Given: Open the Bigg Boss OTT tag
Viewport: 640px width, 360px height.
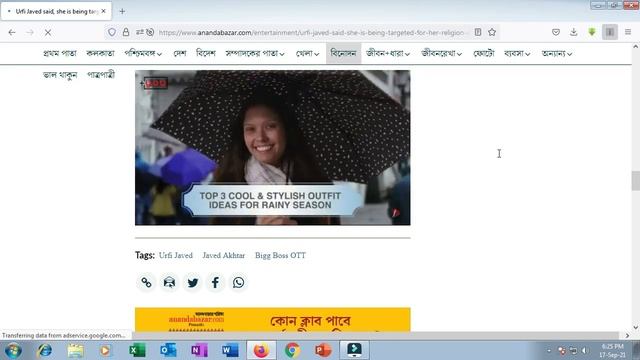Looking at the screenshot, I should click(x=280, y=256).
